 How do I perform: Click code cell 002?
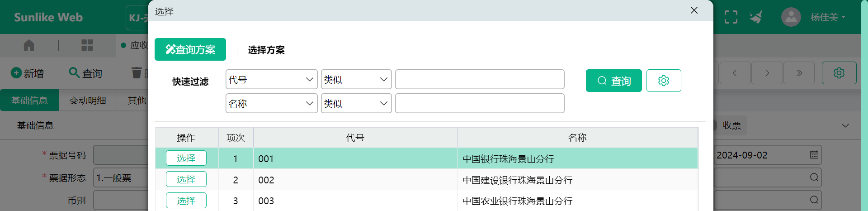tap(355, 180)
